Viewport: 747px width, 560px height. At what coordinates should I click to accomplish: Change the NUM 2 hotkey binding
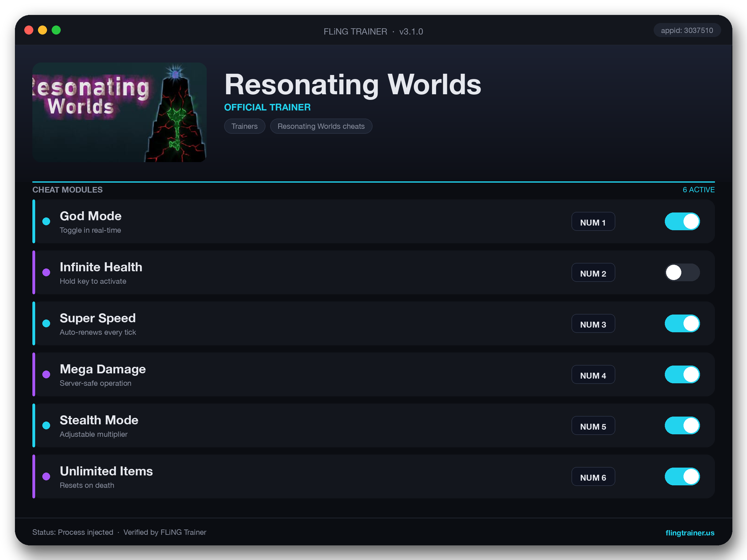[x=593, y=273]
